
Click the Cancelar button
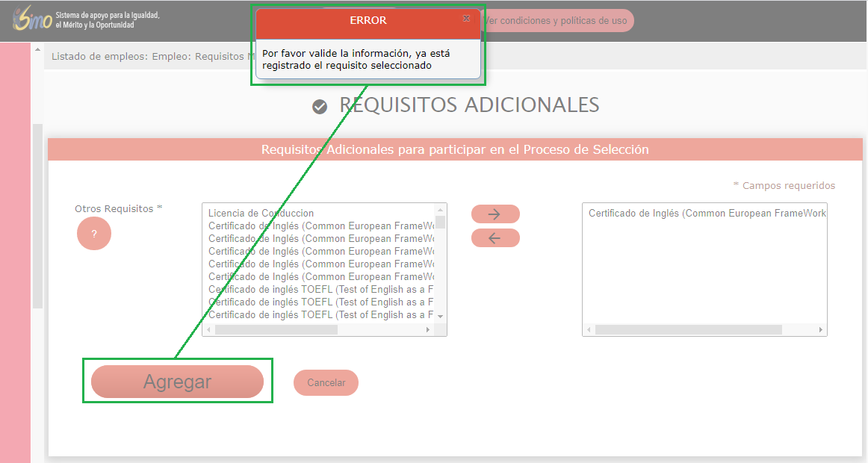click(x=326, y=382)
